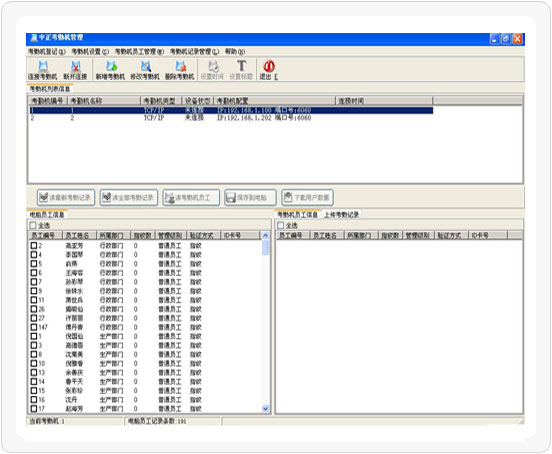Check the box for employee number 13
552x454 pixels.
click(34, 372)
